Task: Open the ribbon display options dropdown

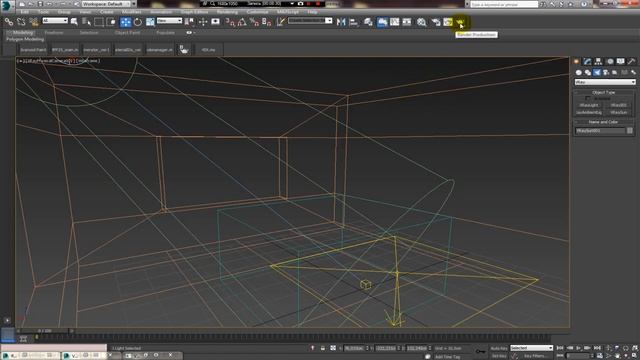Action: pos(190,33)
